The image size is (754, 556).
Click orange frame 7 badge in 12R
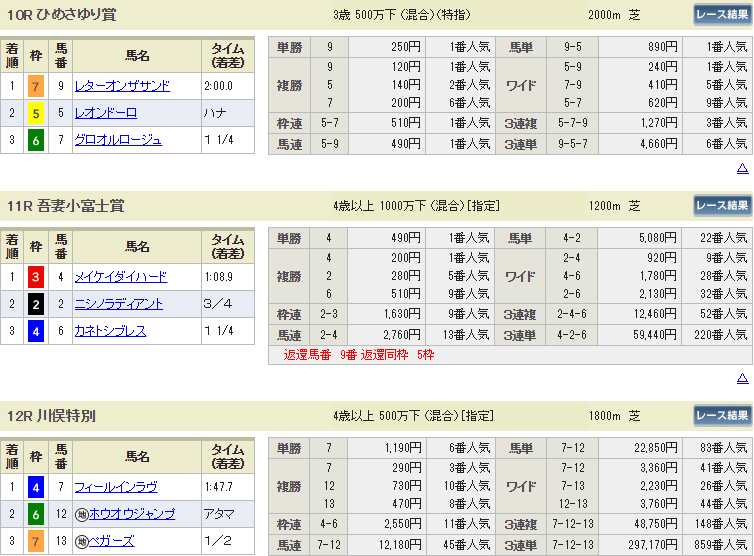tap(36, 542)
